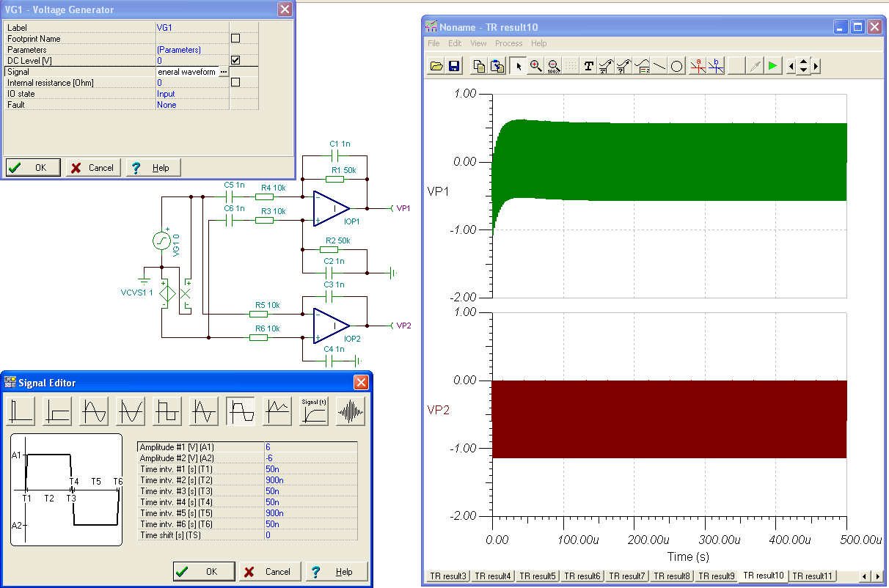The width and height of the screenshot is (889, 588).
Task: Click the right arrow in diagram toolbar
Action: tap(816, 66)
